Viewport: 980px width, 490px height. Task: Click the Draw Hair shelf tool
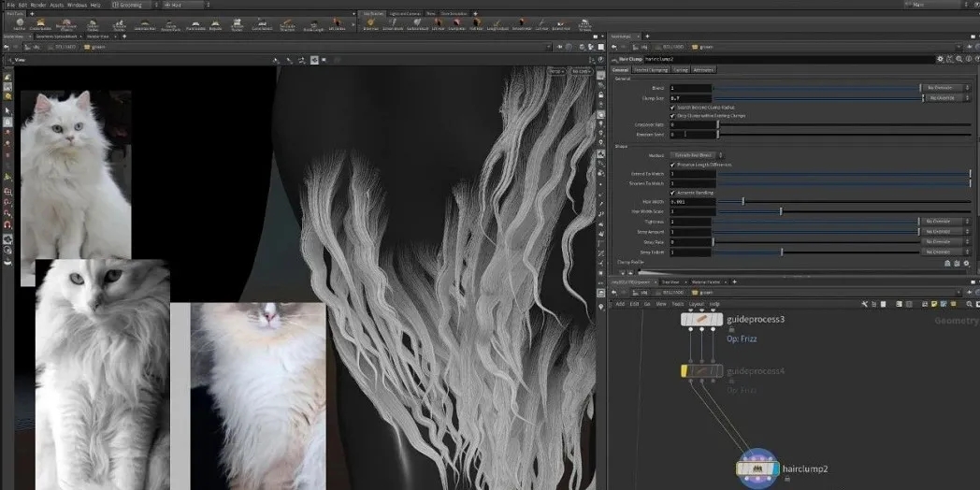pyautogui.click(x=370, y=24)
